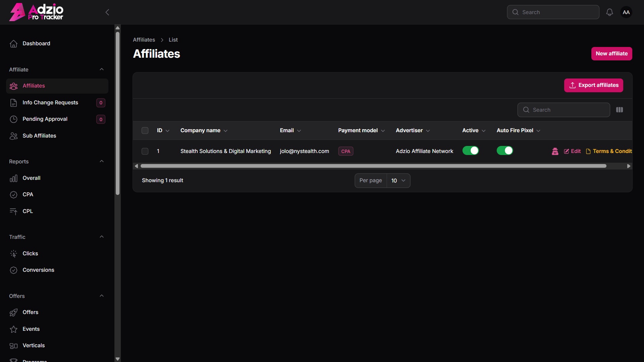
Task: Click the CPA payment model badge
Action: 346,151
